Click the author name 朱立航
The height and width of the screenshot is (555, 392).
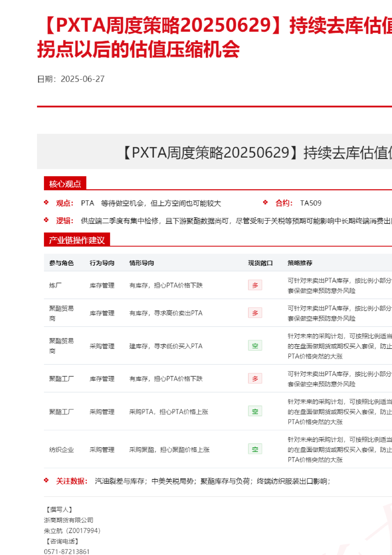(53, 531)
